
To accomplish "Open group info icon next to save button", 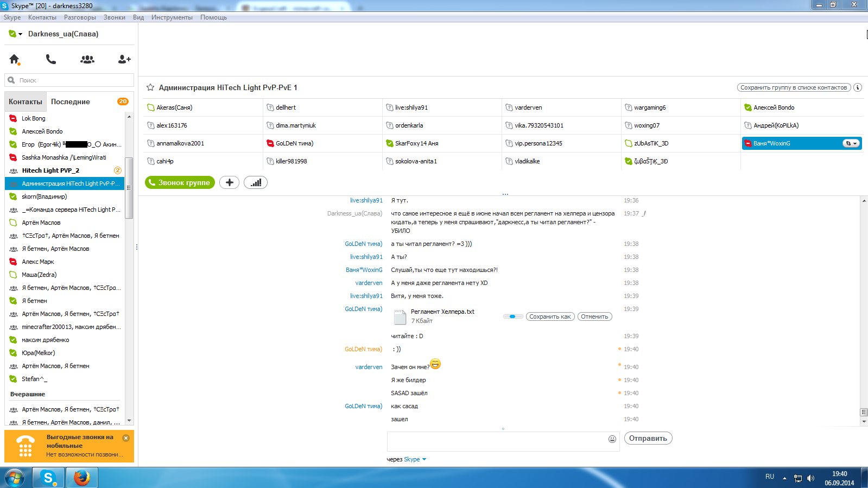I will [858, 87].
